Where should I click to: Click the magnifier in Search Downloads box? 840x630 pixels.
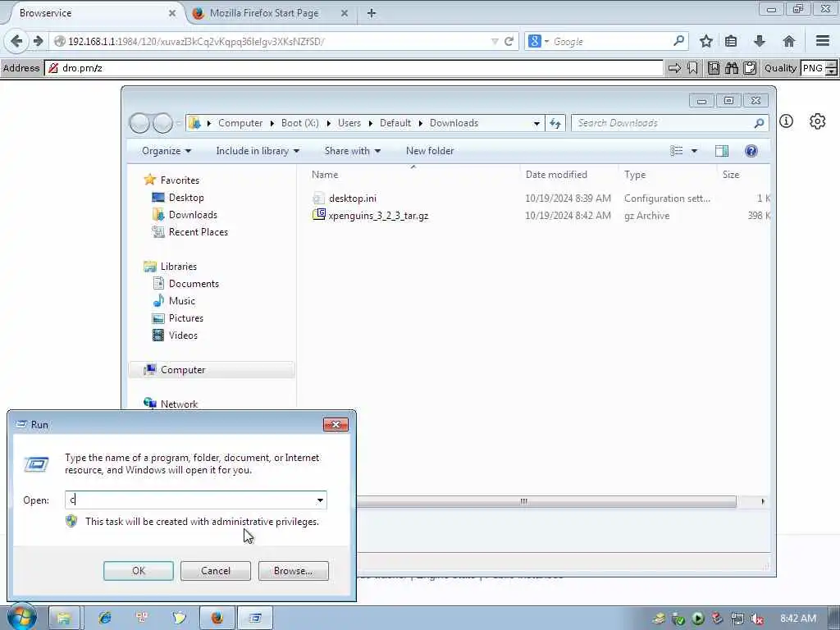(x=759, y=123)
